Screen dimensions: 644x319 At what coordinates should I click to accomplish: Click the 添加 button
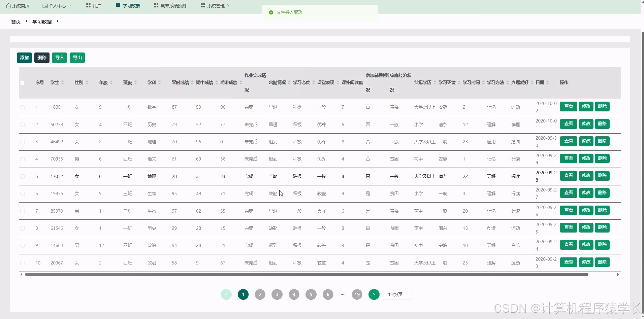24,58
